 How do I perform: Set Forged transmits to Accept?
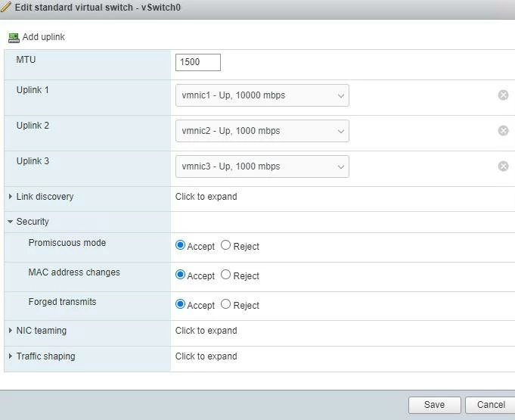pyautogui.click(x=180, y=304)
